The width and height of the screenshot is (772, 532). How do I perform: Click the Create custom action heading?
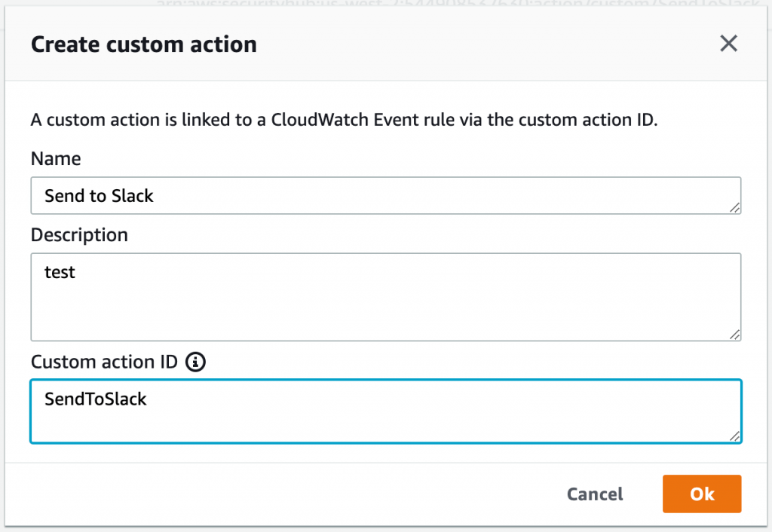click(x=144, y=44)
